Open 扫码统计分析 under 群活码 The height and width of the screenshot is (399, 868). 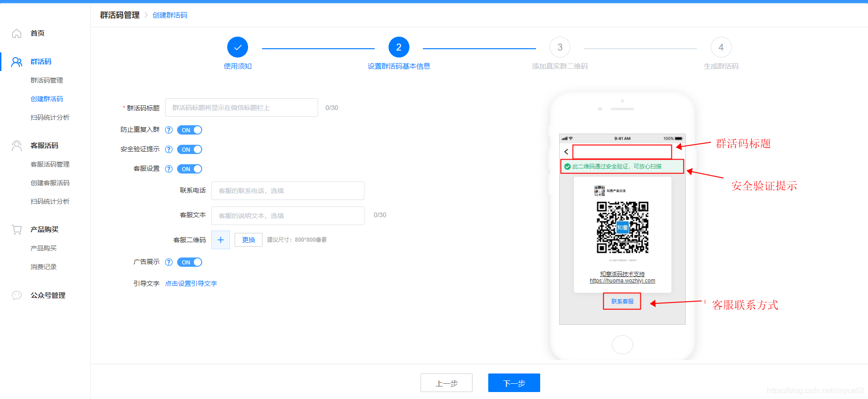pos(50,117)
